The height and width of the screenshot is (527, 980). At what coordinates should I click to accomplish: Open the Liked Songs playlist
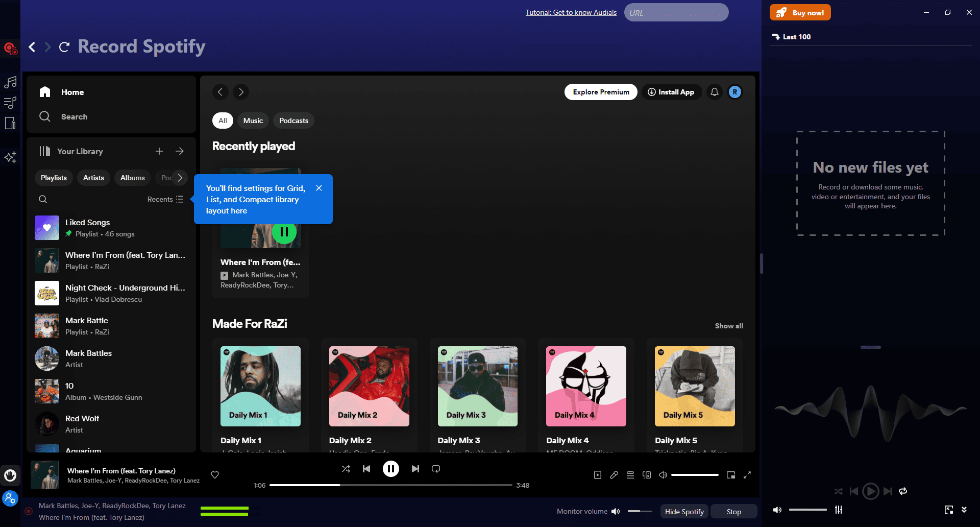111,228
